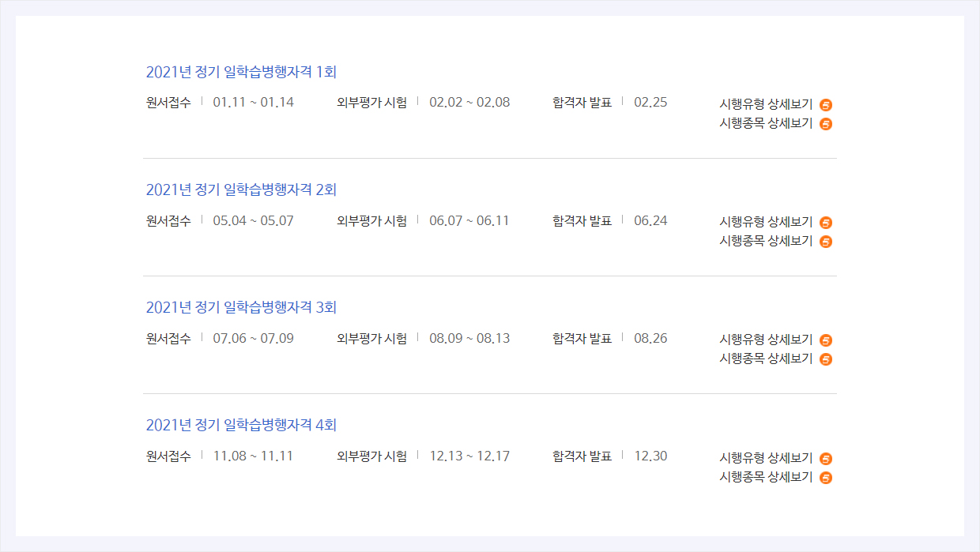Viewport: 980px width, 552px height.
Task: View 시행종목 상세보기 text for 4회
Action: point(766,477)
